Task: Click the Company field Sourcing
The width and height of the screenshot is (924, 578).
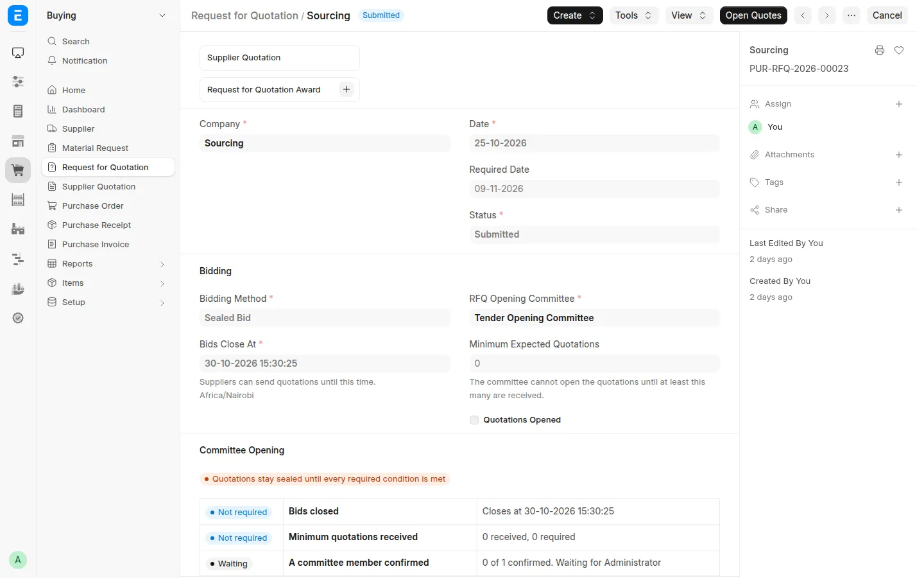Action: click(x=325, y=143)
